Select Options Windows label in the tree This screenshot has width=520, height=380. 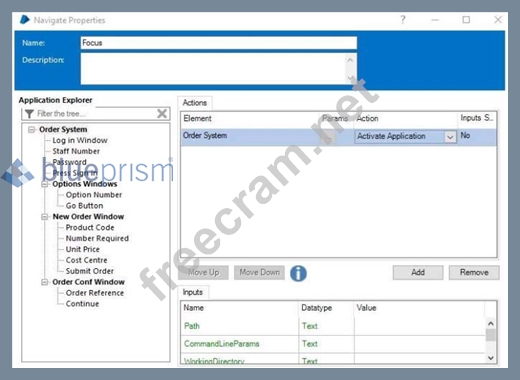(x=85, y=184)
